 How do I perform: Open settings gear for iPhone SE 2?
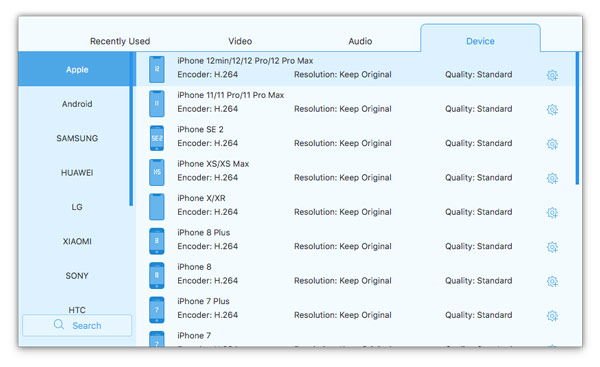click(x=552, y=144)
